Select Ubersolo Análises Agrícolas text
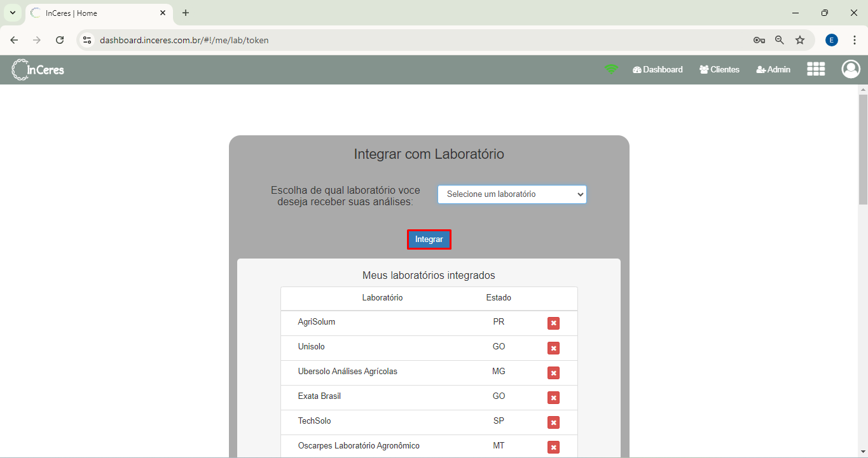Image resolution: width=868 pixels, height=458 pixels. [x=348, y=372]
